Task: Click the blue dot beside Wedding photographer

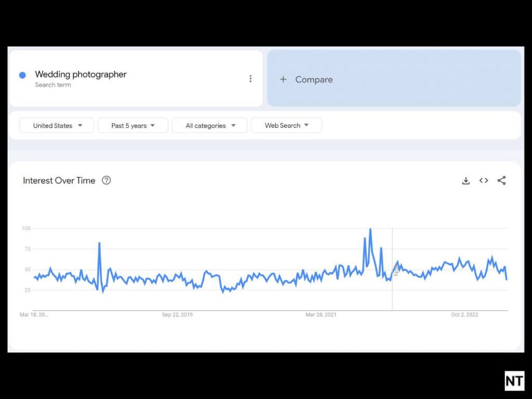Action: 22,75
